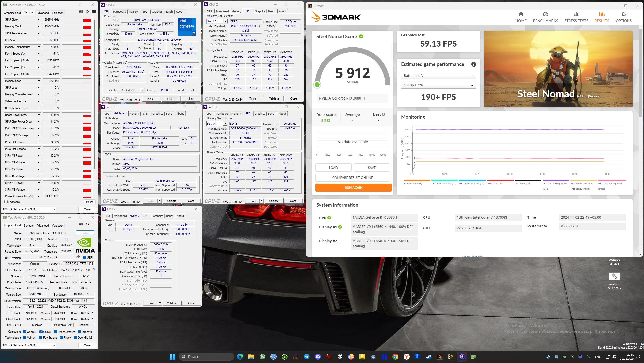This screenshot has width=644, height=363.
Task: Click RUN AGAIN button
Action: coord(353,188)
